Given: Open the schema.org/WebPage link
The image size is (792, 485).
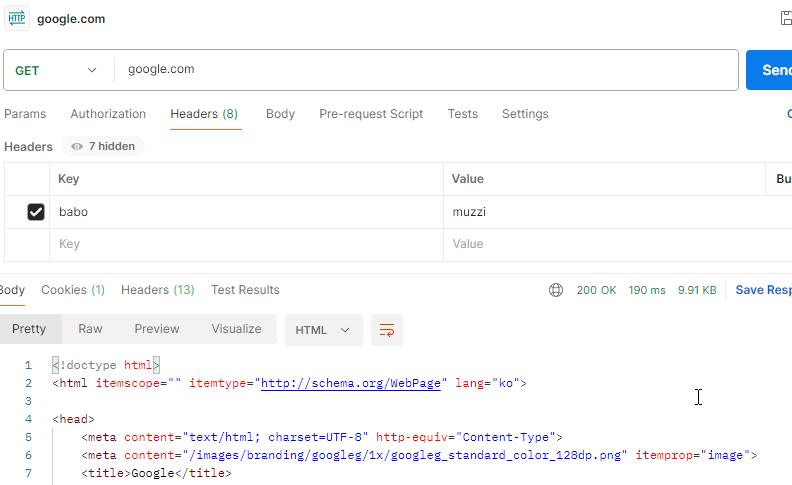Looking at the screenshot, I should (x=351, y=383).
